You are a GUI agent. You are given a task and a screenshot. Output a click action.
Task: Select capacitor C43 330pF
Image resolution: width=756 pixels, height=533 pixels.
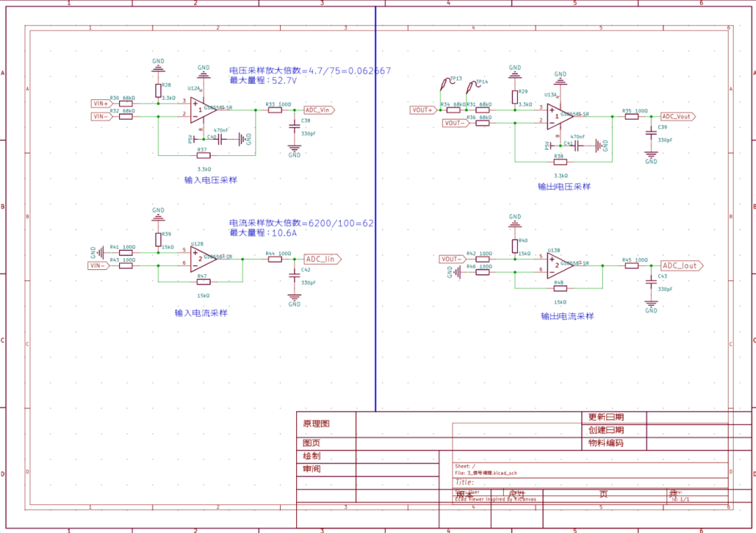pyautogui.click(x=651, y=282)
